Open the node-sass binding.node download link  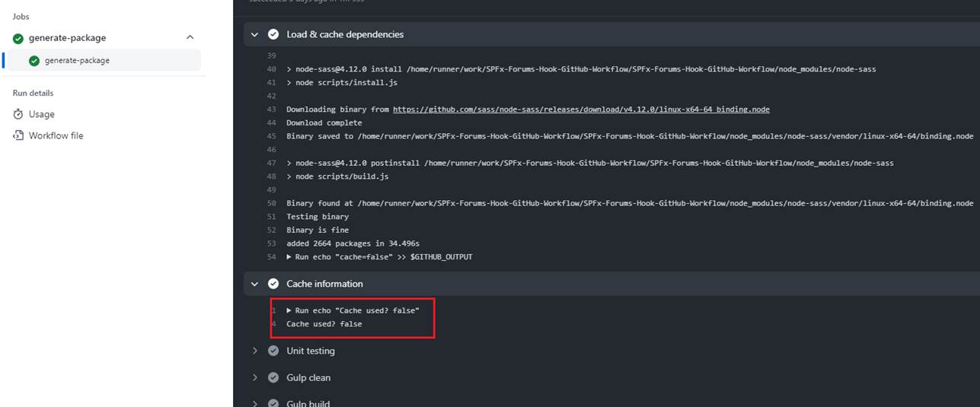(581, 110)
